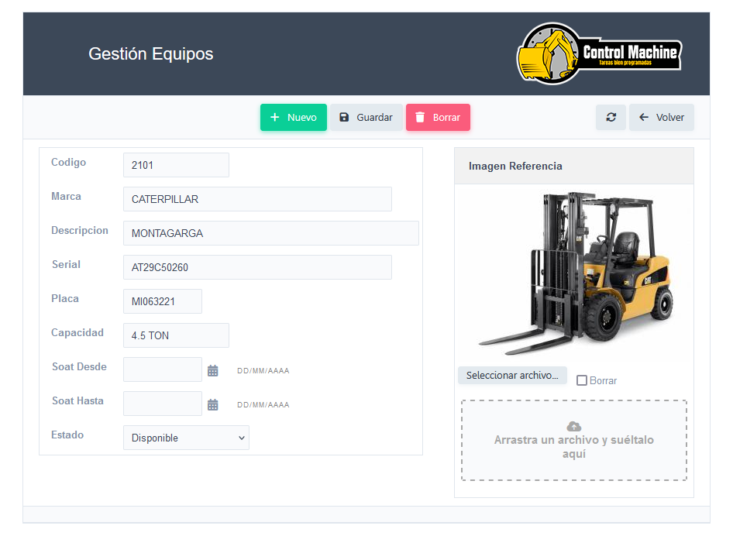Select the Descripcion text field
This screenshot has width=733, height=560.
click(x=270, y=233)
